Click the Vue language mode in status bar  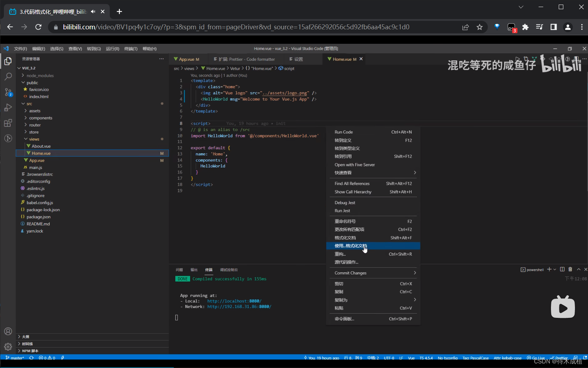(x=411, y=358)
